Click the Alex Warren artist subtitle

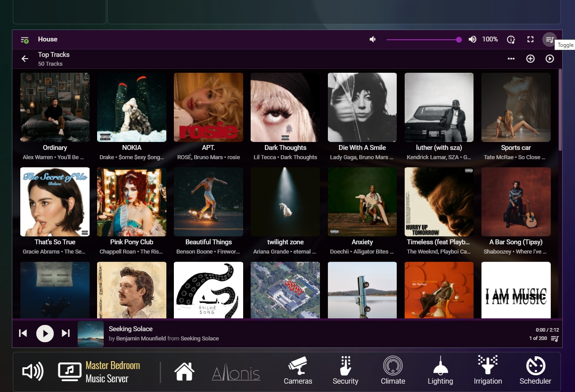coord(53,157)
